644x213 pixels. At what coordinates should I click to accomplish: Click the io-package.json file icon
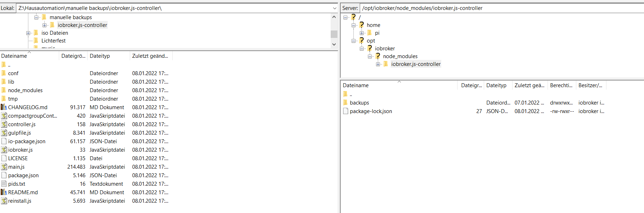(4, 141)
